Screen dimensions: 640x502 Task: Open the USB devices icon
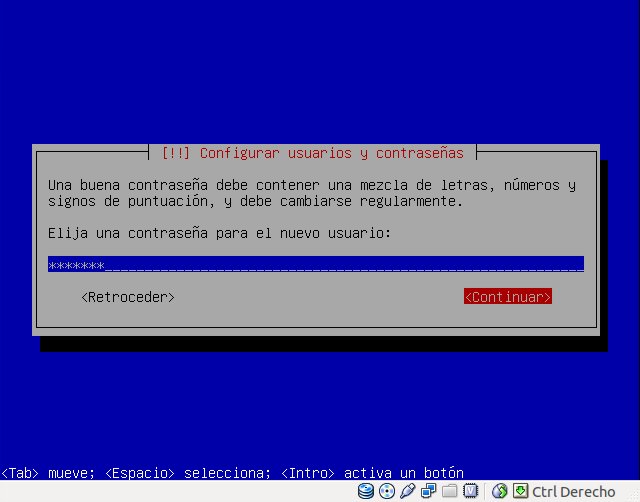coord(407,491)
